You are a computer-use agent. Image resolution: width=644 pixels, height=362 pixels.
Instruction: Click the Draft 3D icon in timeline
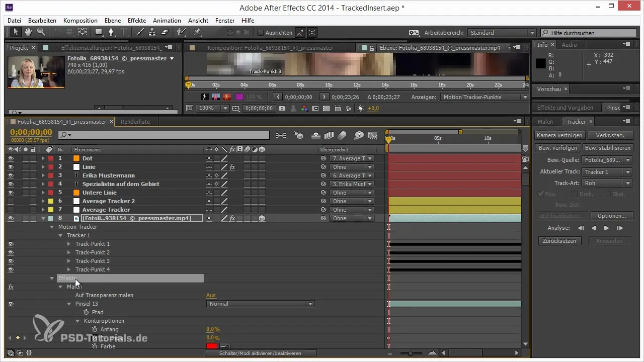pyautogui.click(x=299, y=135)
